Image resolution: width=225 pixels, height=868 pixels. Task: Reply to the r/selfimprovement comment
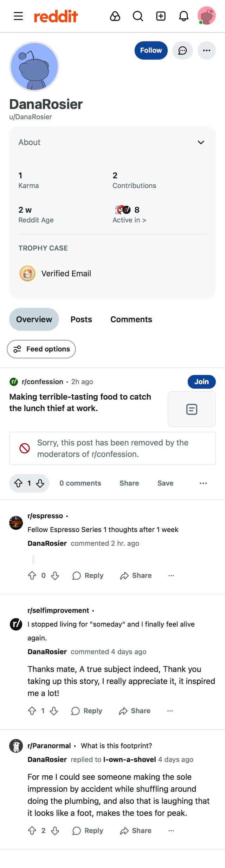click(87, 711)
